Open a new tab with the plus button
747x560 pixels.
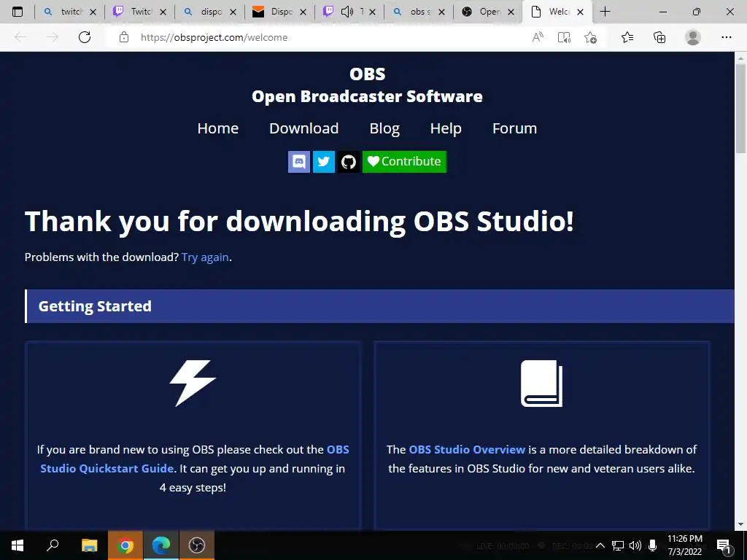click(x=605, y=12)
